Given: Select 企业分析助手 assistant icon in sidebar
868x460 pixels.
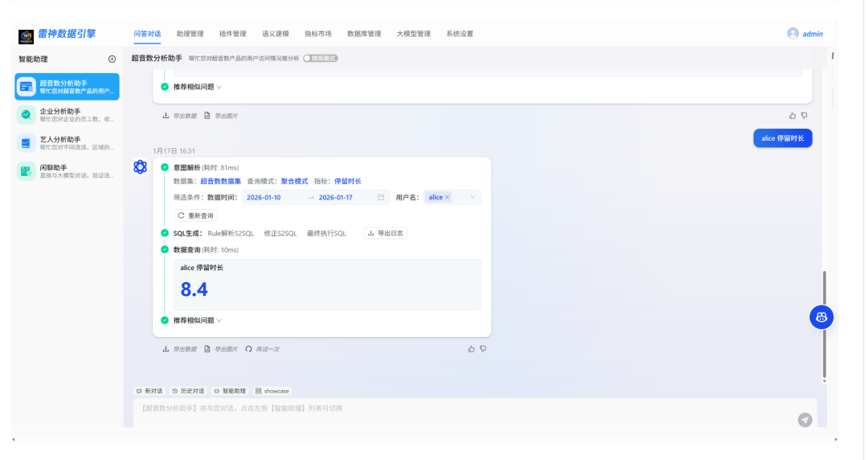Looking at the screenshot, I should click(x=26, y=115).
